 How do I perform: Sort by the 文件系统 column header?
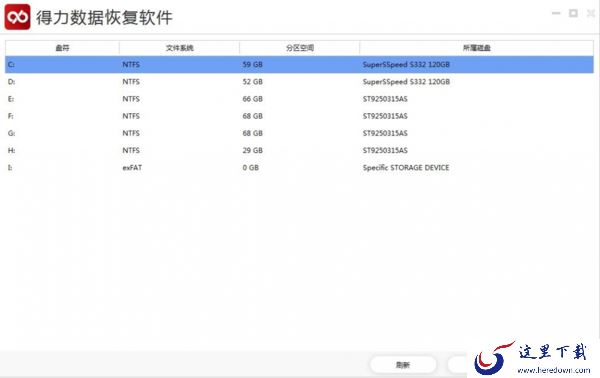pyautogui.click(x=179, y=48)
